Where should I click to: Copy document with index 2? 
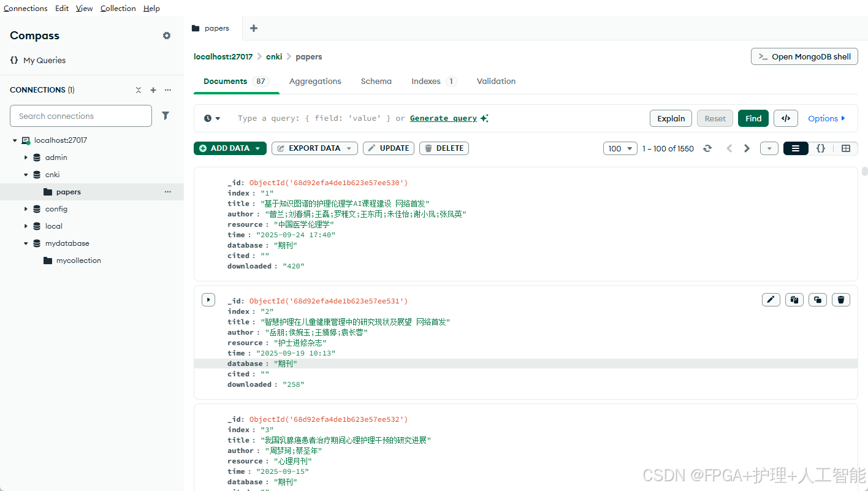[x=794, y=300]
